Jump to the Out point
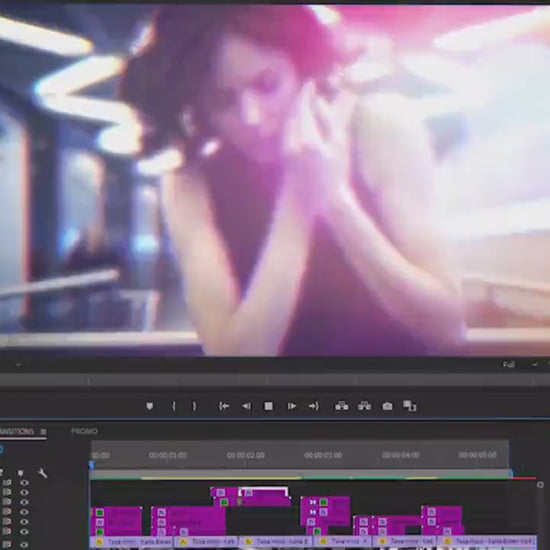550x550 pixels. click(314, 406)
